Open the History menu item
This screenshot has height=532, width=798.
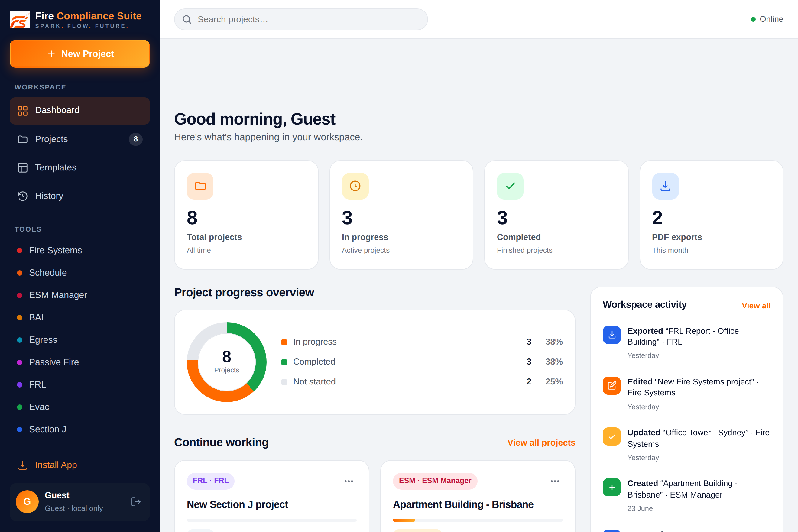tap(80, 196)
